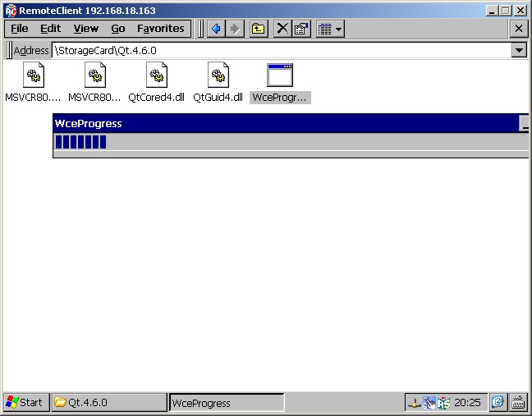This screenshot has width=532, height=416.
Task: Minimize the WceProgress window
Action: point(524,123)
